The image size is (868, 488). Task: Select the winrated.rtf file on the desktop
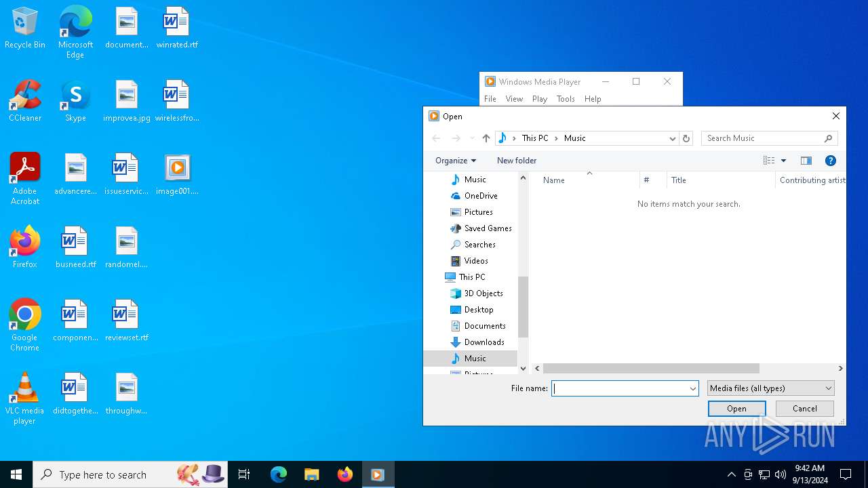(x=176, y=28)
